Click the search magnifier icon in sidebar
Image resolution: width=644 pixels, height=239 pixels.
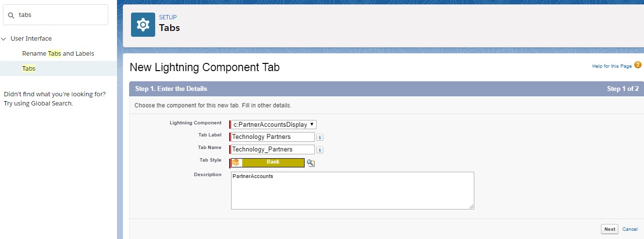11,15
